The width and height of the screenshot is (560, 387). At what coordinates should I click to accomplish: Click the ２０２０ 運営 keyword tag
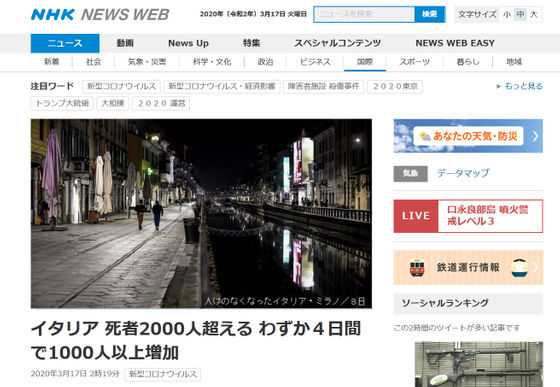[x=161, y=104]
